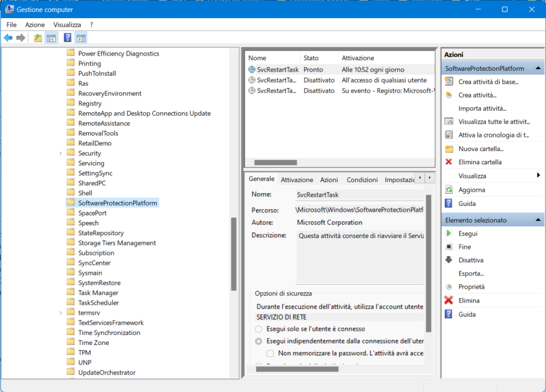Select 'Esegui indipendentemente dalla connessione' radio option

pos(259,341)
